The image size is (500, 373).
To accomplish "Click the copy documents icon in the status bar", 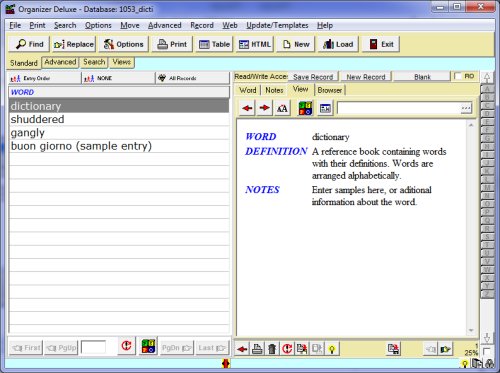I will [478, 363].
